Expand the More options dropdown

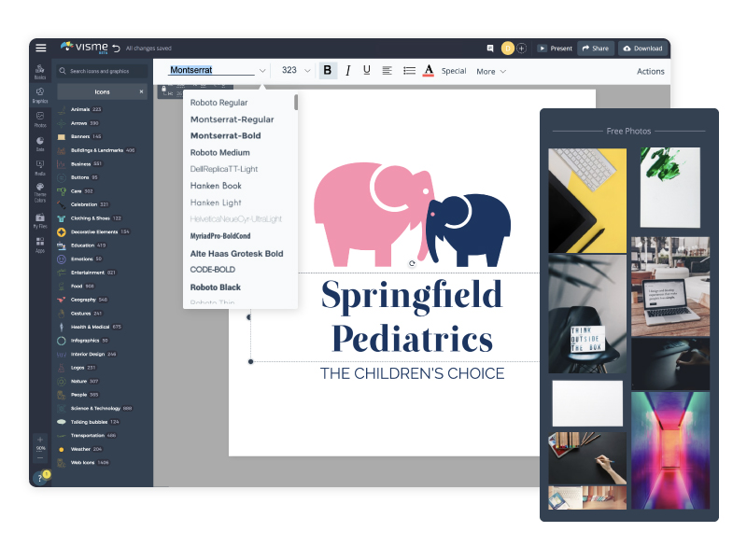click(x=491, y=72)
